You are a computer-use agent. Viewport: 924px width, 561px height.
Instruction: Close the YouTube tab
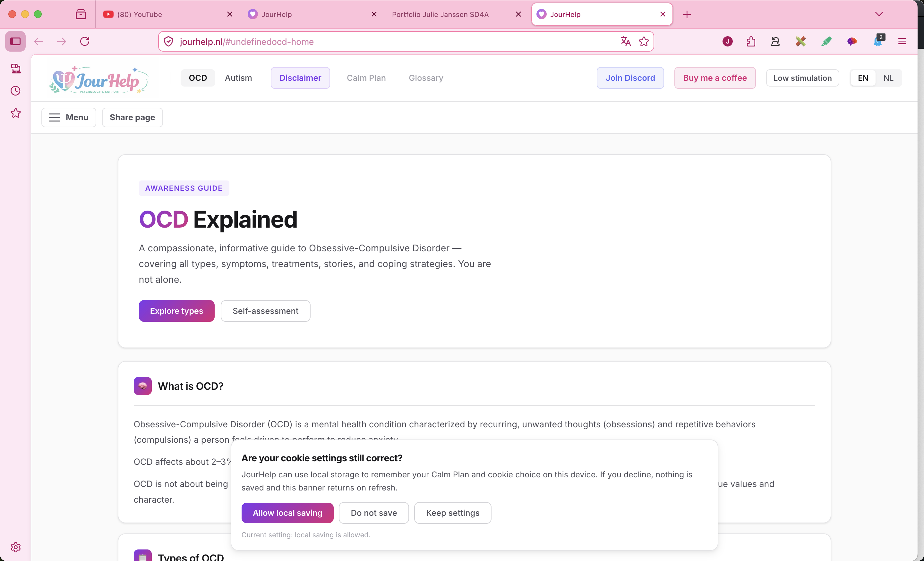pos(230,14)
